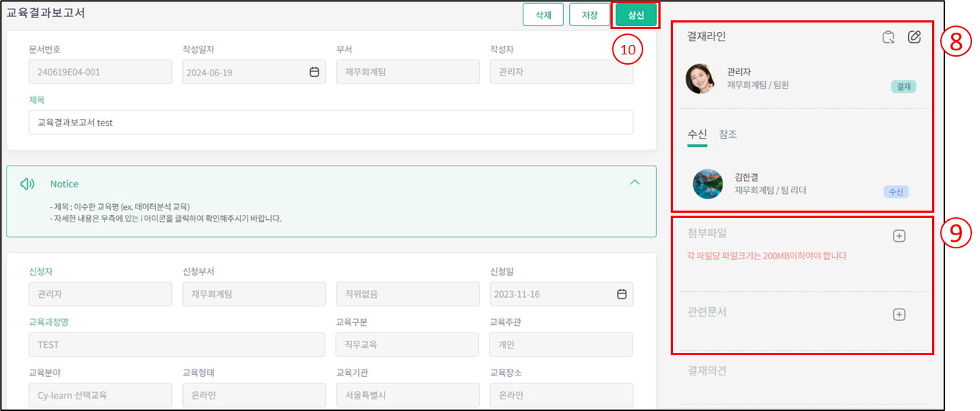Image resolution: width=980 pixels, height=411 pixels.
Task: Open calendar icon in 신청일 field
Action: tap(621, 294)
